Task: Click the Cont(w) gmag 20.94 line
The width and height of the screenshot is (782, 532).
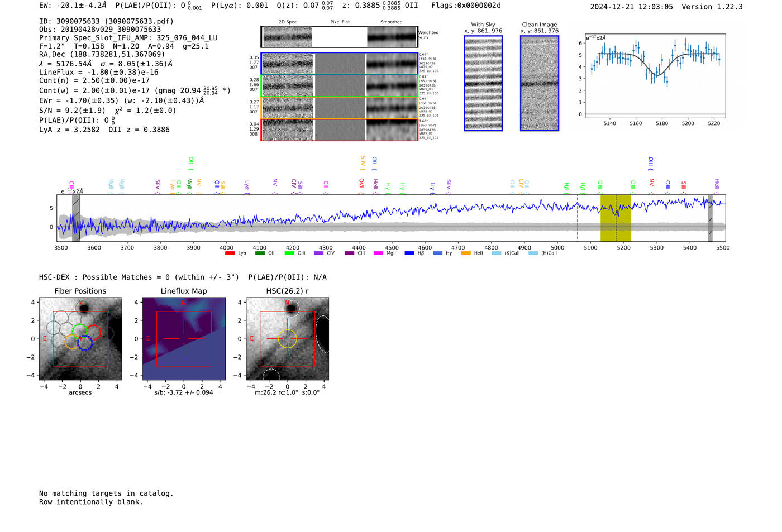Action: click(x=135, y=90)
